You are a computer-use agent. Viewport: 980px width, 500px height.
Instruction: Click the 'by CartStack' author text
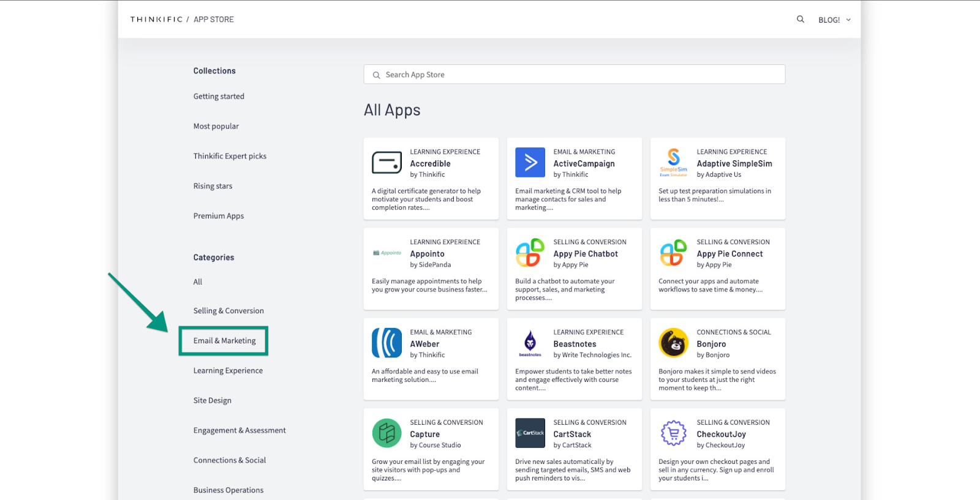572,446
